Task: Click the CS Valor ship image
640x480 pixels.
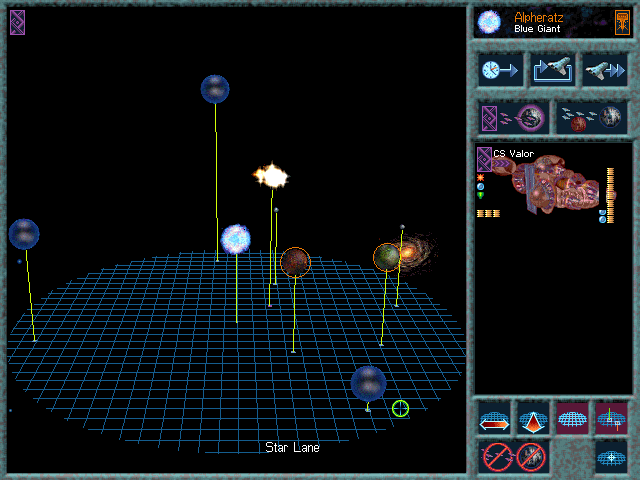Action: 553,184
